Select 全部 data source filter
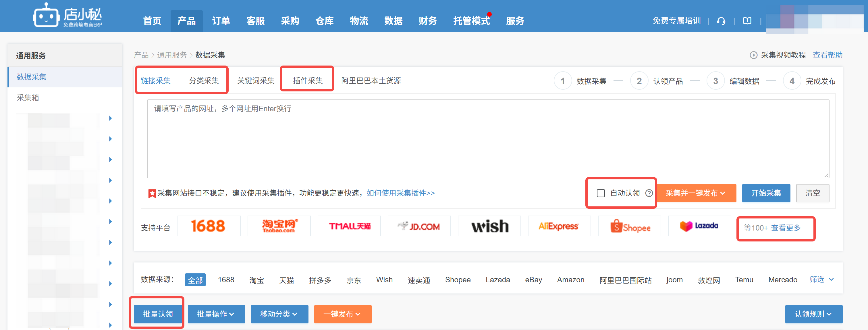The width and height of the screenshot is (868, 330). (195, 280)
